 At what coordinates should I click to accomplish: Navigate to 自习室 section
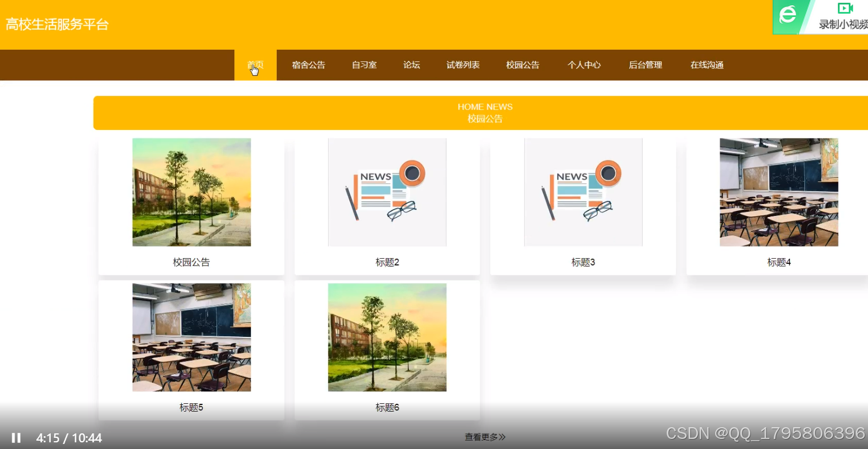[363, 65]
